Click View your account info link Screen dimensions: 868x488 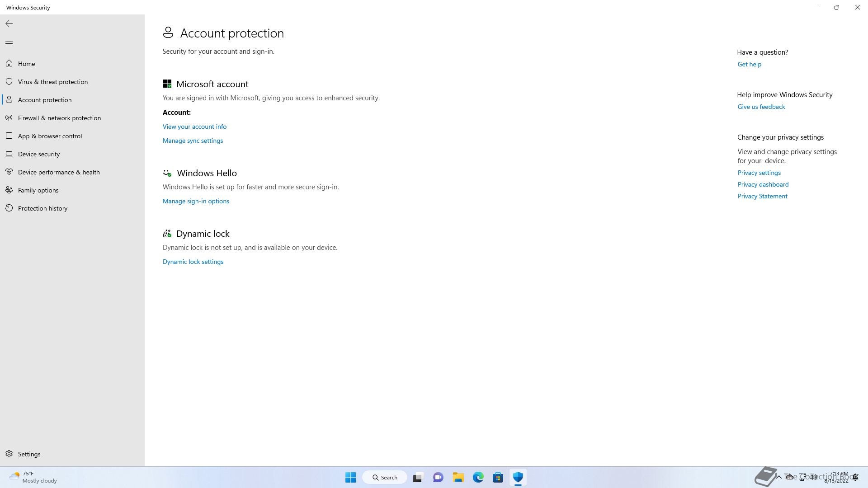tap(194, 127)
